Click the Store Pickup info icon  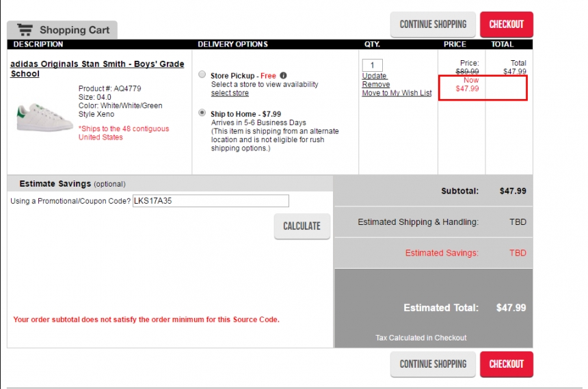(x=284, y=75)
